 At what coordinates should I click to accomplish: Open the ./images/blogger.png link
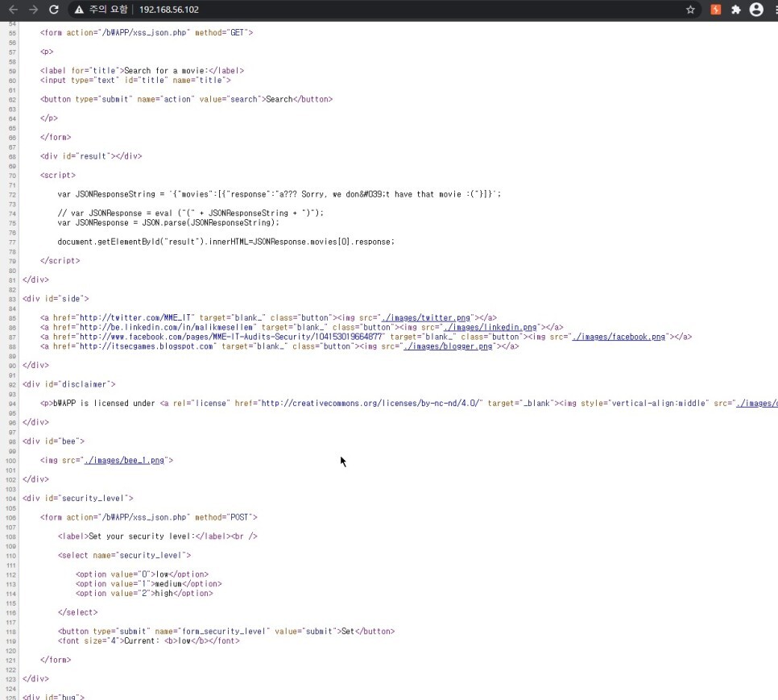(x=448, y=346)
